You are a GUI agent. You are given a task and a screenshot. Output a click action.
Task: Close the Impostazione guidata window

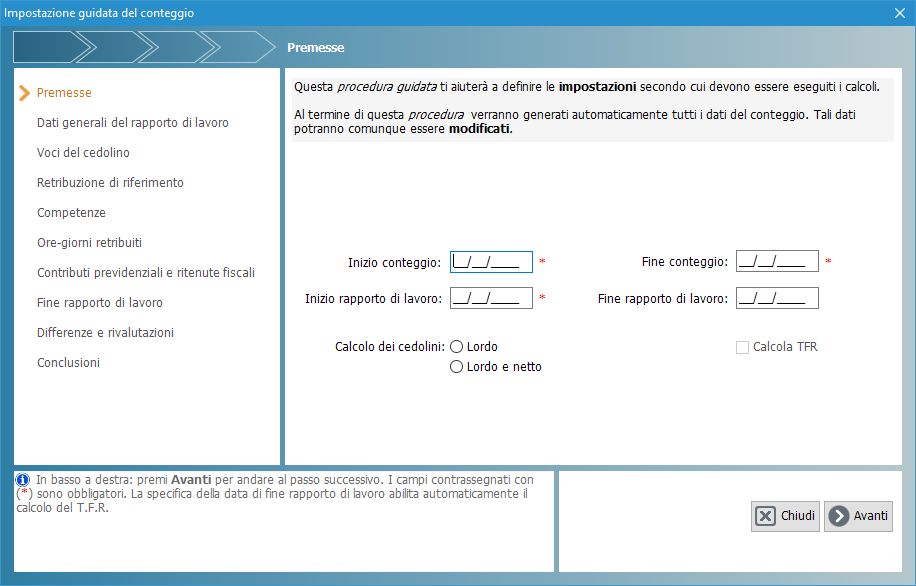(900, 13)
